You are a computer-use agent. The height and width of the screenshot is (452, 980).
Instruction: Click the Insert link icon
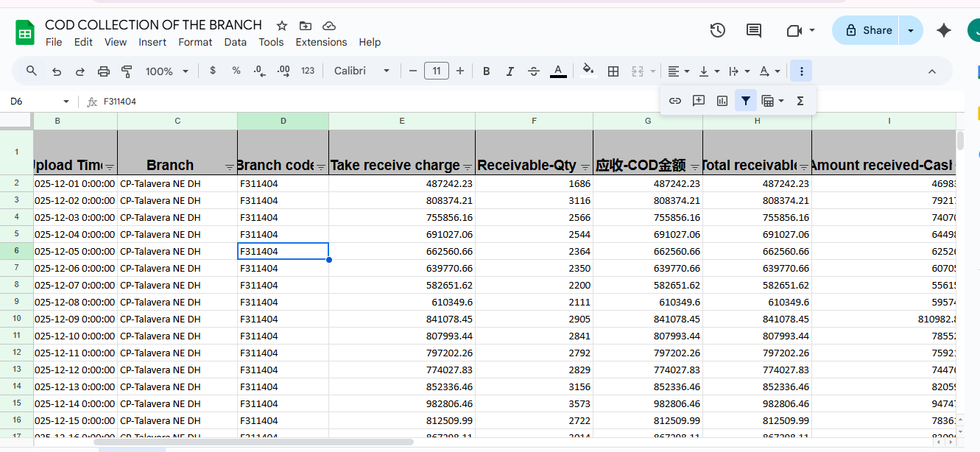point(675,101)
